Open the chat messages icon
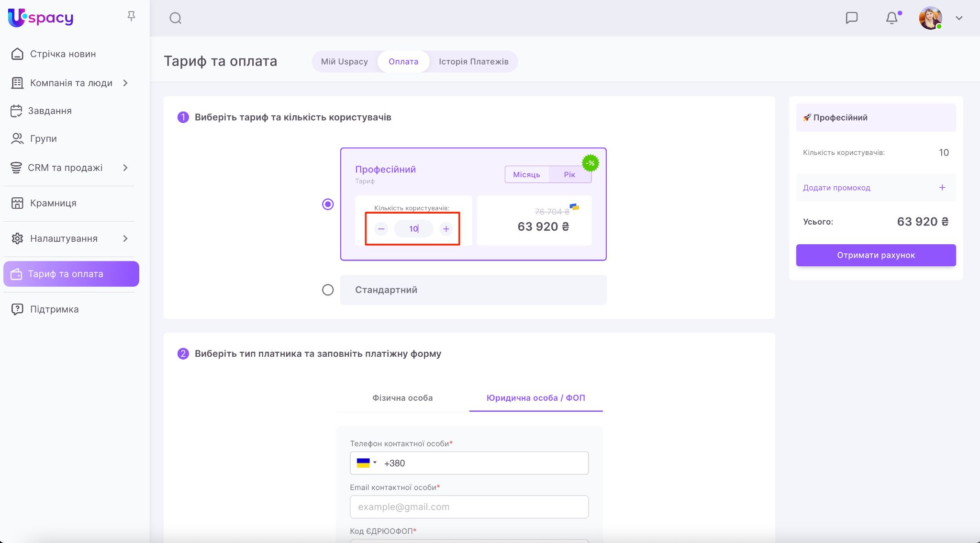The image size is (980, 543). point(851,18)
